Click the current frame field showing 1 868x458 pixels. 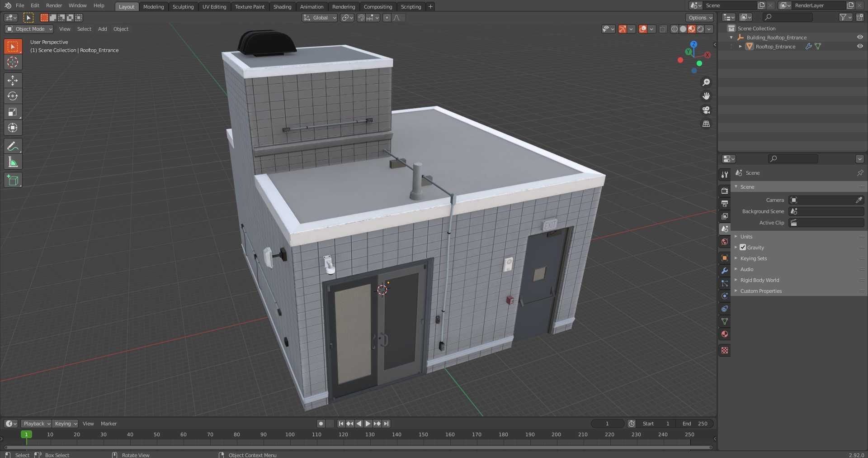click(607, 424)
